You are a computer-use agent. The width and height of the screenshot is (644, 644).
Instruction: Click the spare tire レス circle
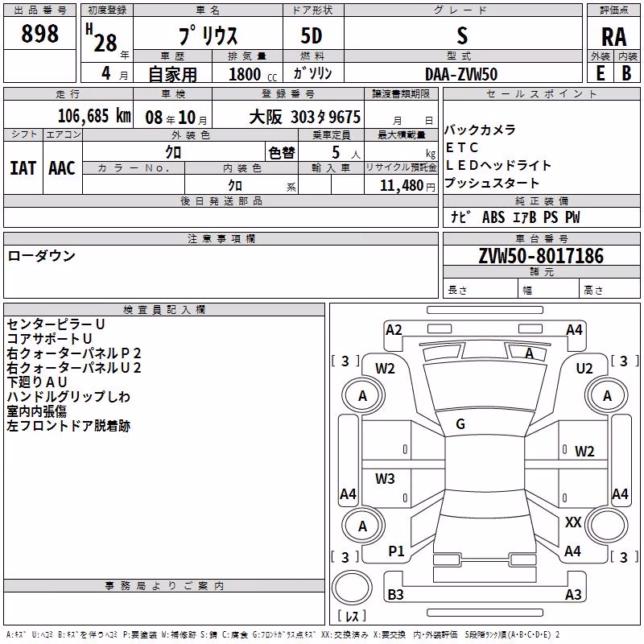(352, 588)
